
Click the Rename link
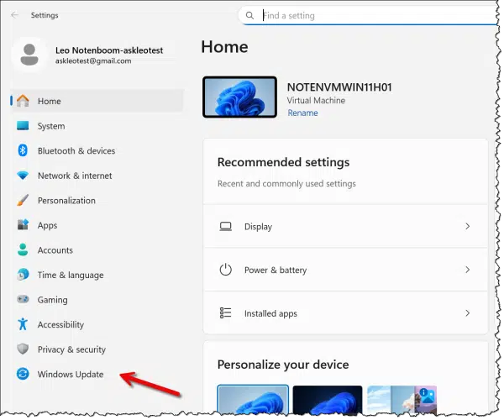[x=302, y=113]
